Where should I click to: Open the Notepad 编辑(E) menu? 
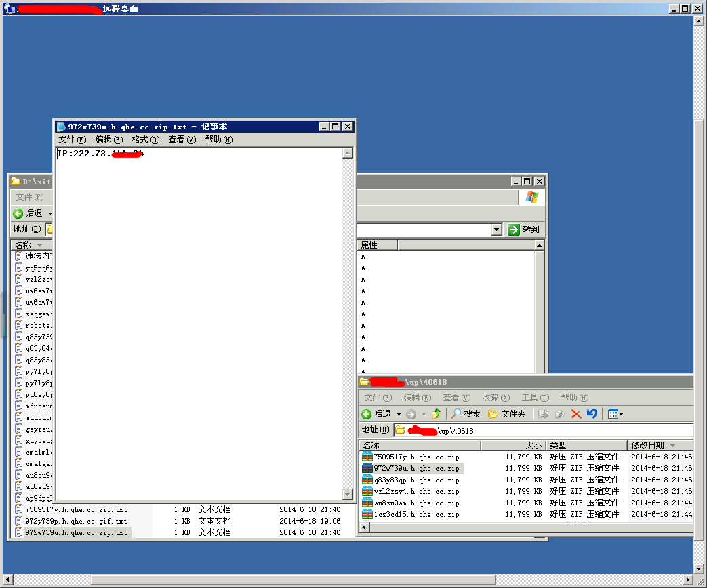click(108, 140)
